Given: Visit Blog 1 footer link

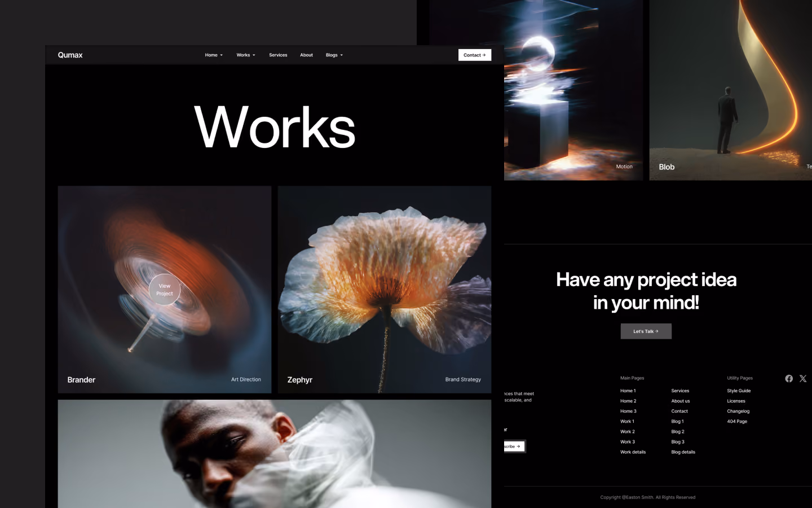Looking at the screenshot, I should click(x=677, y=421).
